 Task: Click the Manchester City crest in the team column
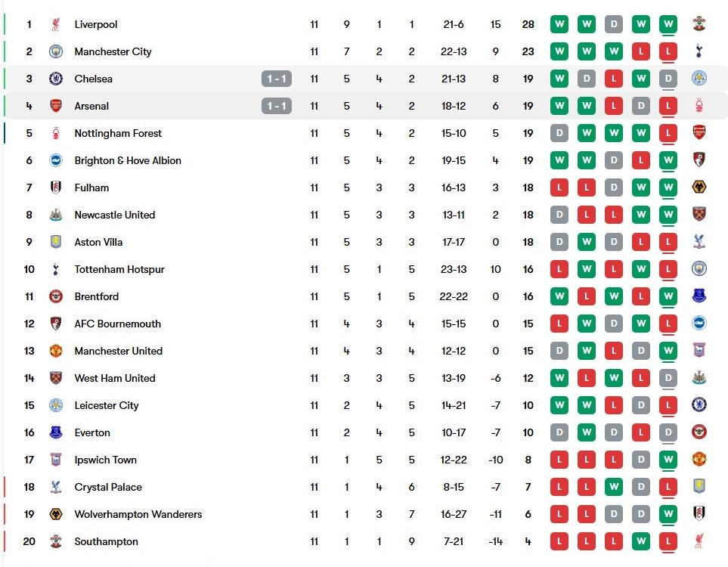click(56, 51)
